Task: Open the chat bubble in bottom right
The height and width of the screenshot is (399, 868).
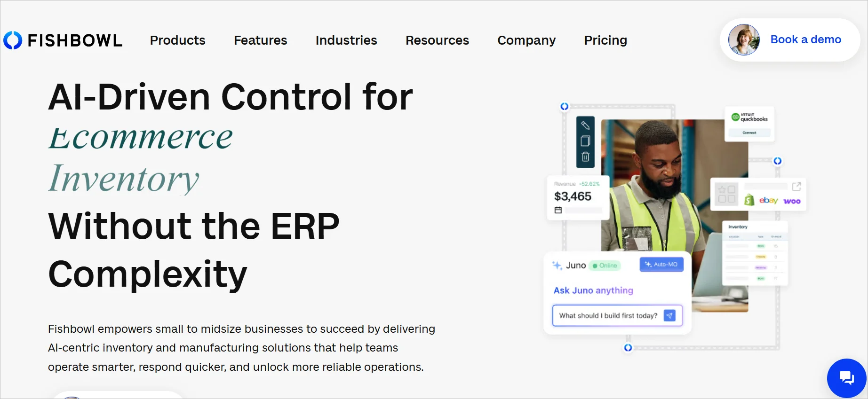Action: pyautogui.click(x=846, y=378)
